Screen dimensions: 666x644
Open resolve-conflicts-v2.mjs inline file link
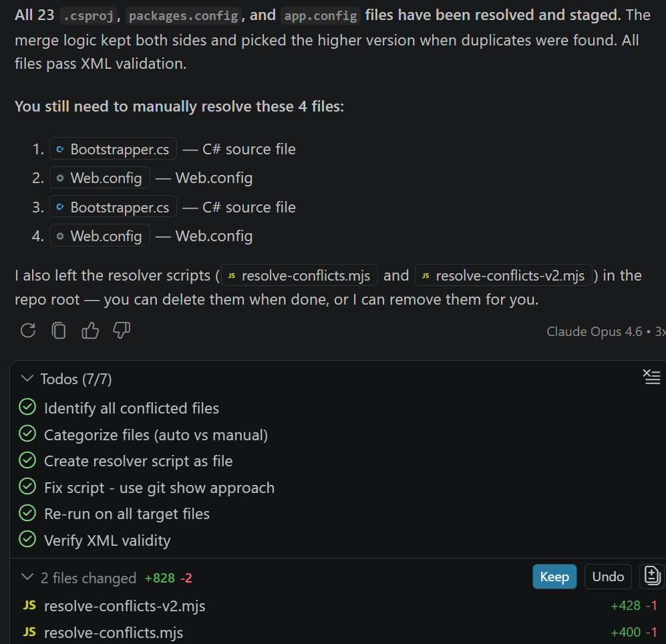point(503,275)
